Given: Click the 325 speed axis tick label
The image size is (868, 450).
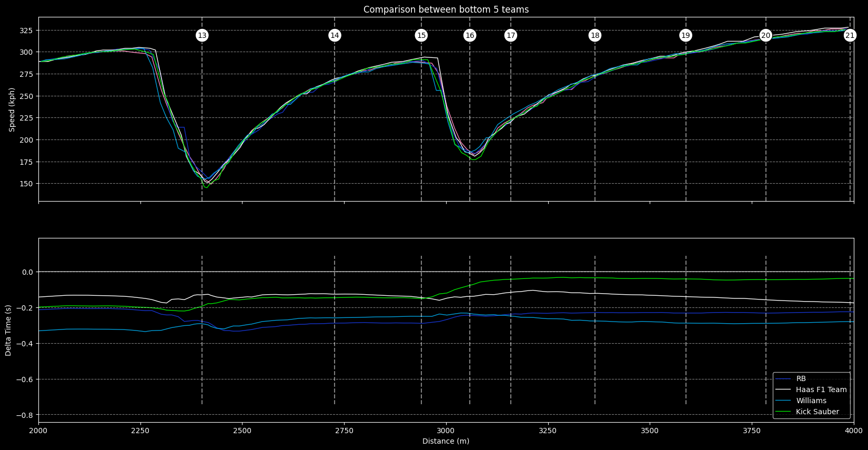Looking at the screenshot, I should coord(27,31).
